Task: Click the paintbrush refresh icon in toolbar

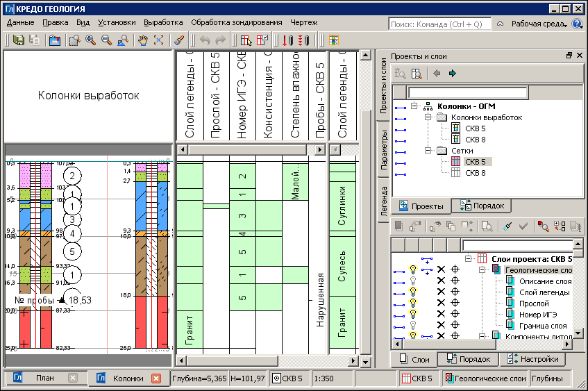Action: pyautogui.click(x=179, y=40)
